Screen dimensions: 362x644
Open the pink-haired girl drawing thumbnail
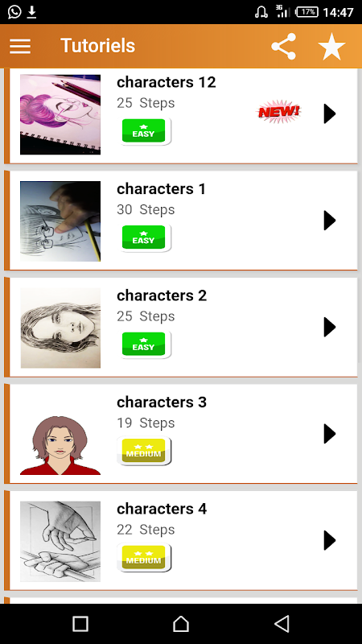(60, 114)
